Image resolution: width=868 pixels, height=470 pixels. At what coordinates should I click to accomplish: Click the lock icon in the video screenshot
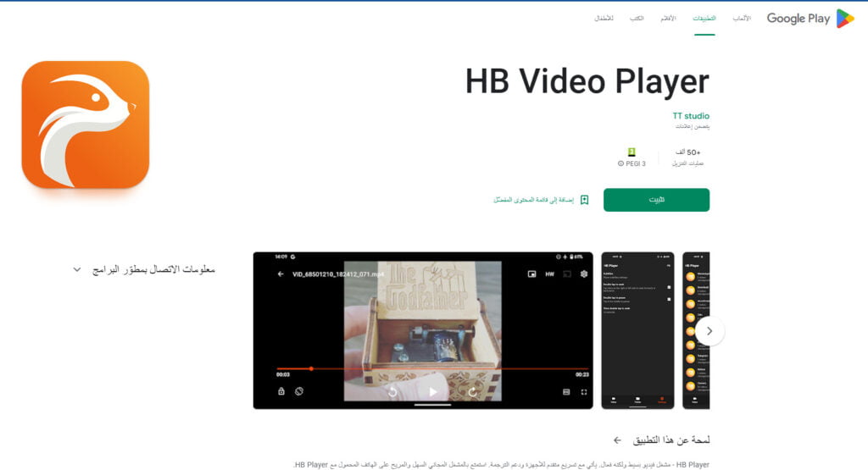(x=281, y=392)
